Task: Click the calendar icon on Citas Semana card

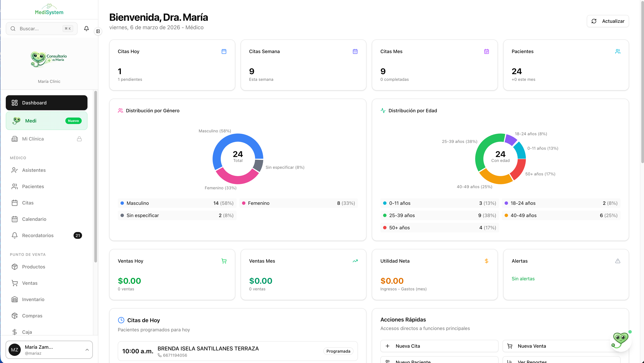Action: pyautogui.click(x=355, y=52)
